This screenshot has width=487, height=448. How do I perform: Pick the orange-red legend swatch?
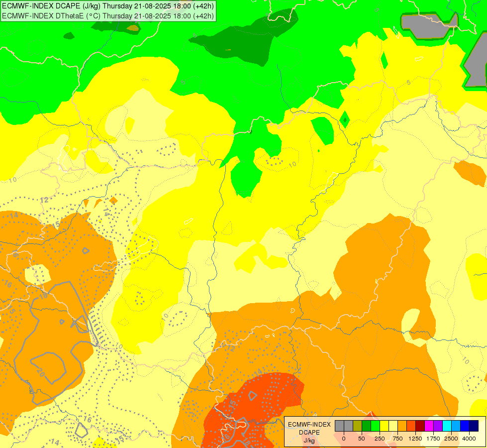point(411,426)
